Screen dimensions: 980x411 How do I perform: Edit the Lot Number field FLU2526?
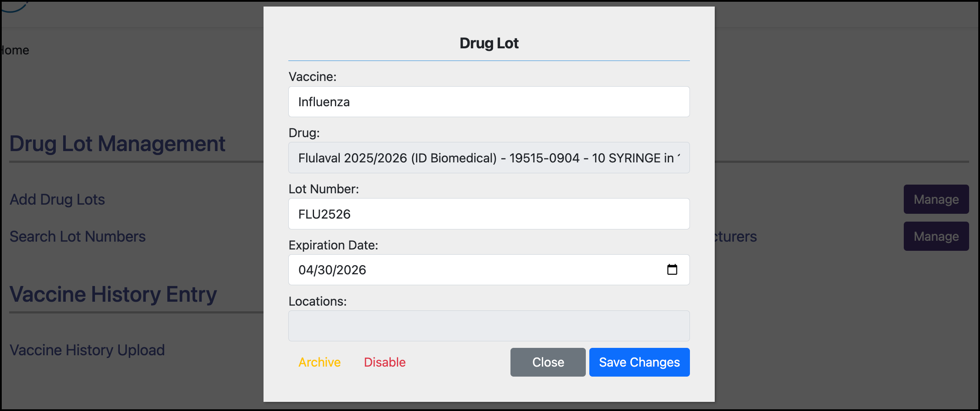click(x=489, y=214)
